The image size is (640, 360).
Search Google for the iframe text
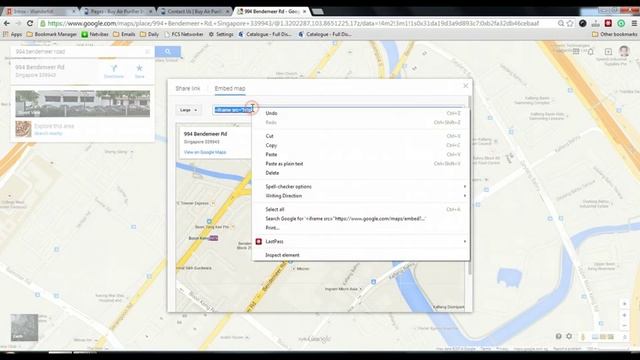tap(361, 219)
